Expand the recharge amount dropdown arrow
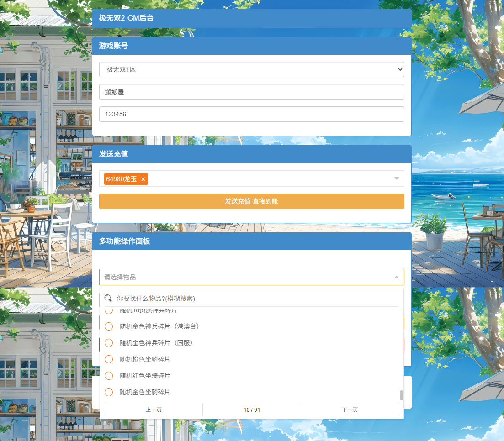This screenshot has height=441, width=504. (x=396, y=178)
